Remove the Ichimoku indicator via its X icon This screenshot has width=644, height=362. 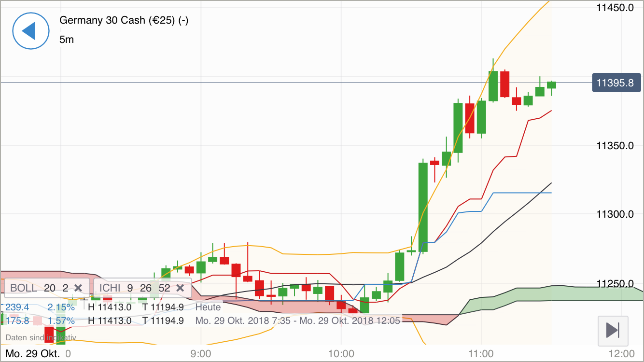[x=180, y=288]
